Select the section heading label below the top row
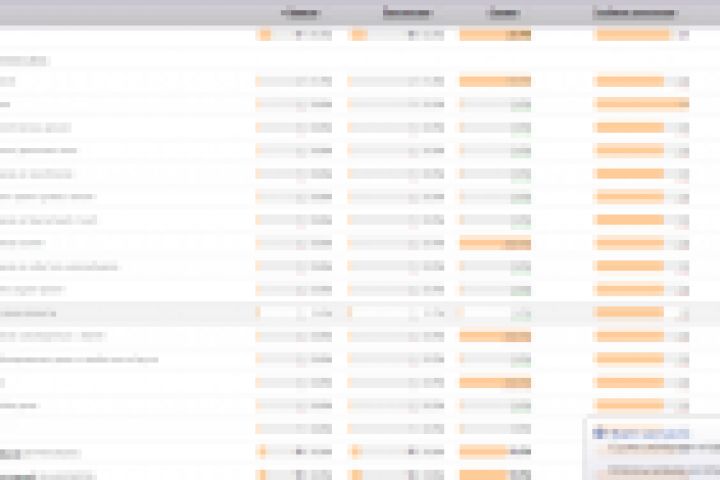Viewport: 720px width, 480px height. point(24,60)
